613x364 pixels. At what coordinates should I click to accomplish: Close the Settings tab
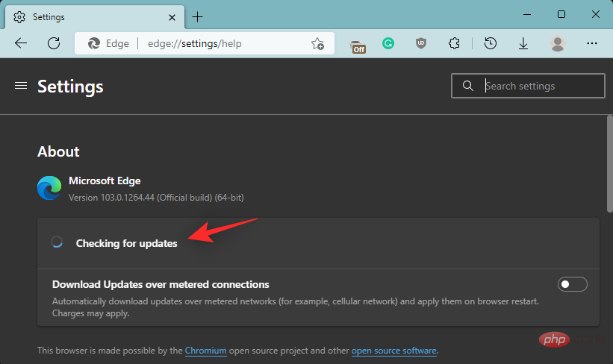click(x=172, y=17)
